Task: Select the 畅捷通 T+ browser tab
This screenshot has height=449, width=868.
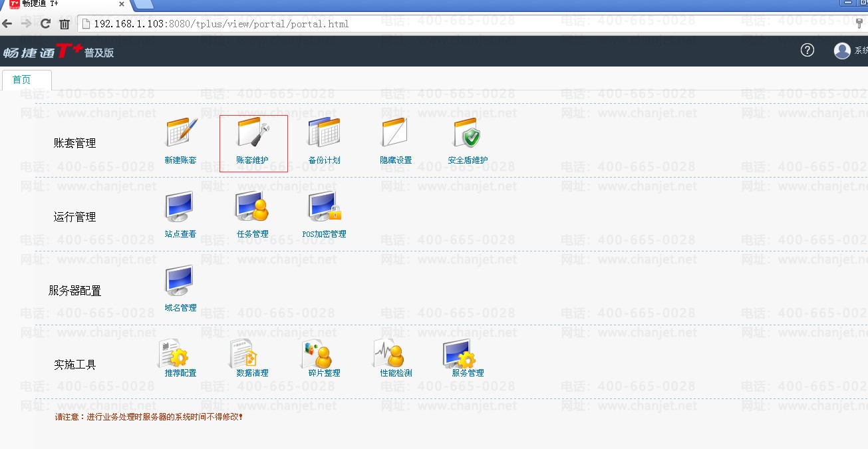Action: click(x=66, y=4)
